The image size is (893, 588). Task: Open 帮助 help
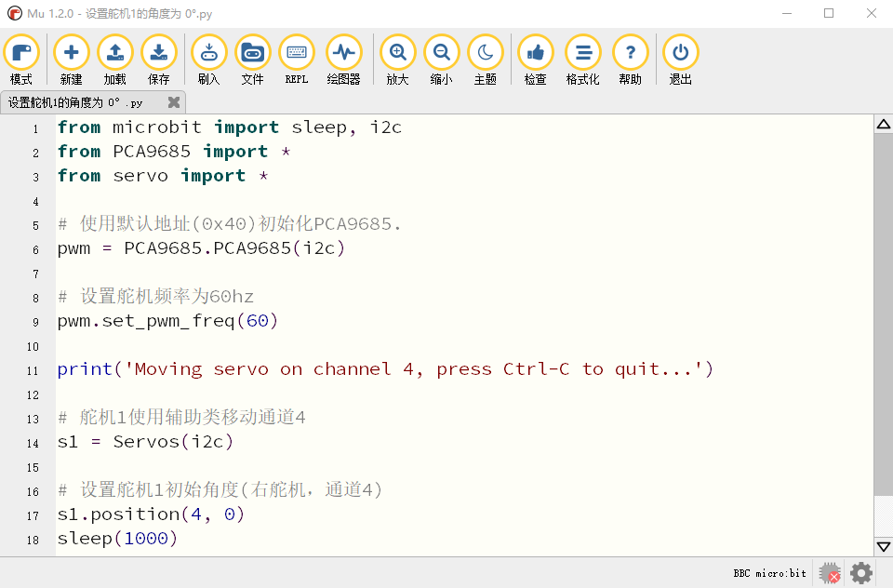[x=631, y=60]
